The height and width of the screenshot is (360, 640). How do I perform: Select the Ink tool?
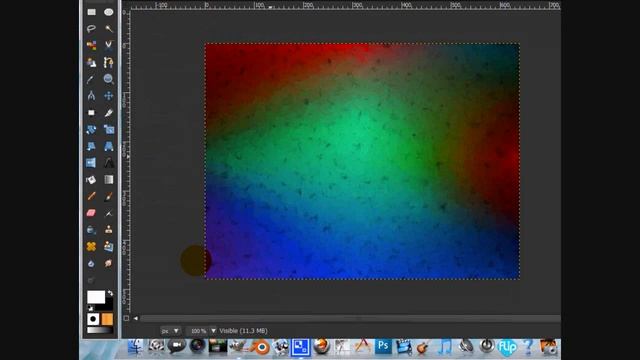pos(91,230)
